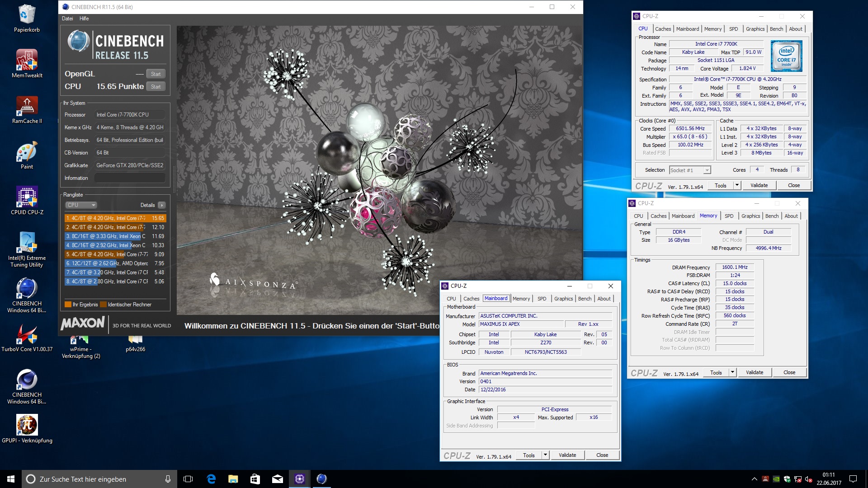Expand Tools dropdown arrow in CPU-Z Memory window

tap(732, 372)
